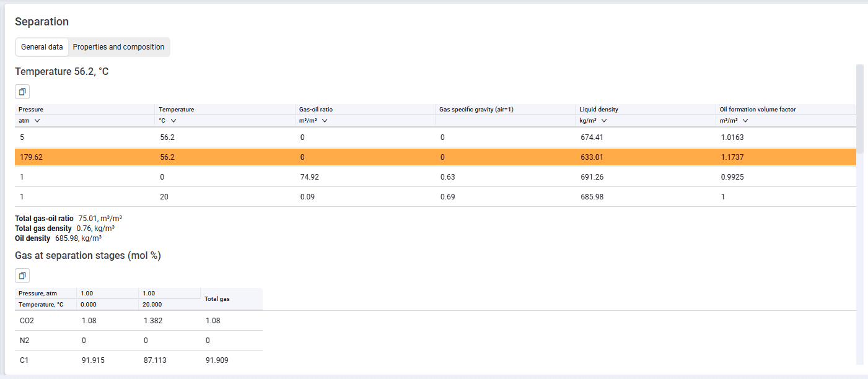Click the Liquid density column header
The width and height of the screenshot is (868, 379).
(x=598, y=110)
